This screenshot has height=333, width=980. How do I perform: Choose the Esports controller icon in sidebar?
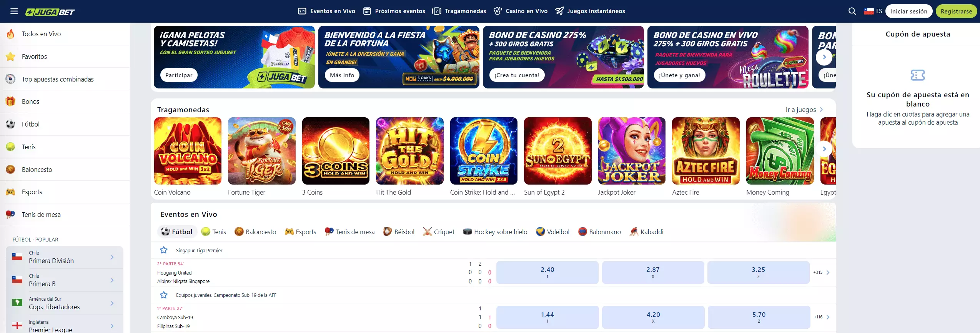10,192
